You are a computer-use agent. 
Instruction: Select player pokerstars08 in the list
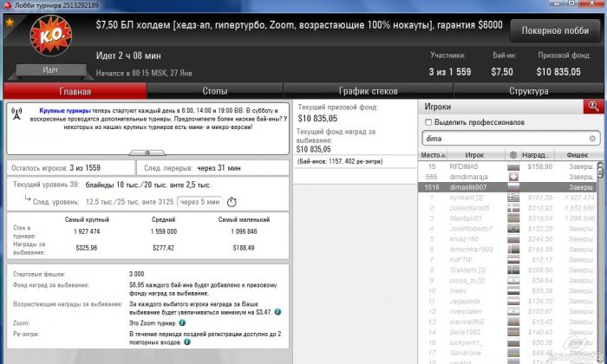coord(507,208)
